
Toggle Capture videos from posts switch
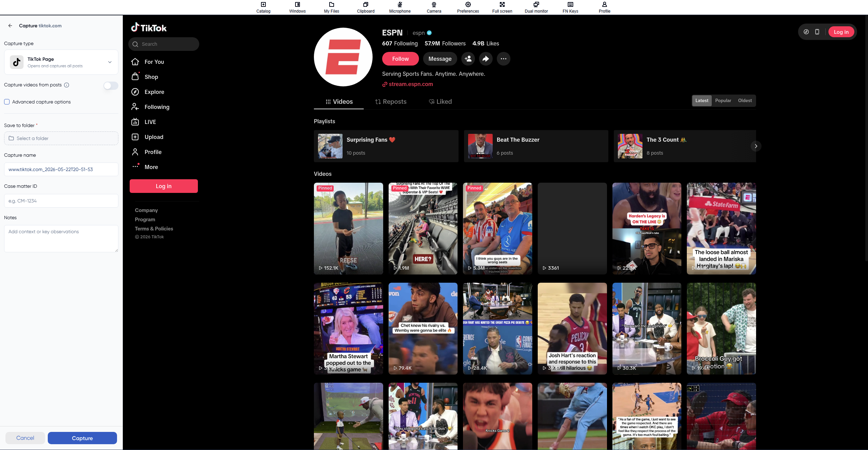click(111, 85)
